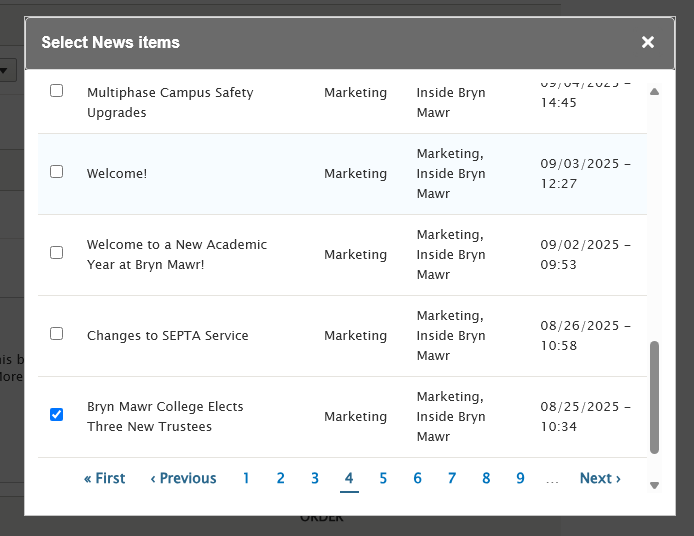Switch to page 6

click(417, 478)
